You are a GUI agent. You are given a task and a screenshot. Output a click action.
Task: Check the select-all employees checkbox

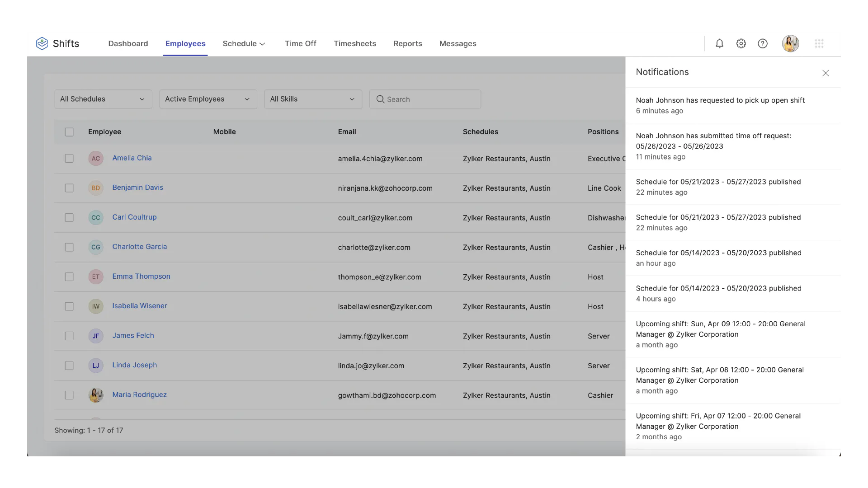(x=69, y=132)
